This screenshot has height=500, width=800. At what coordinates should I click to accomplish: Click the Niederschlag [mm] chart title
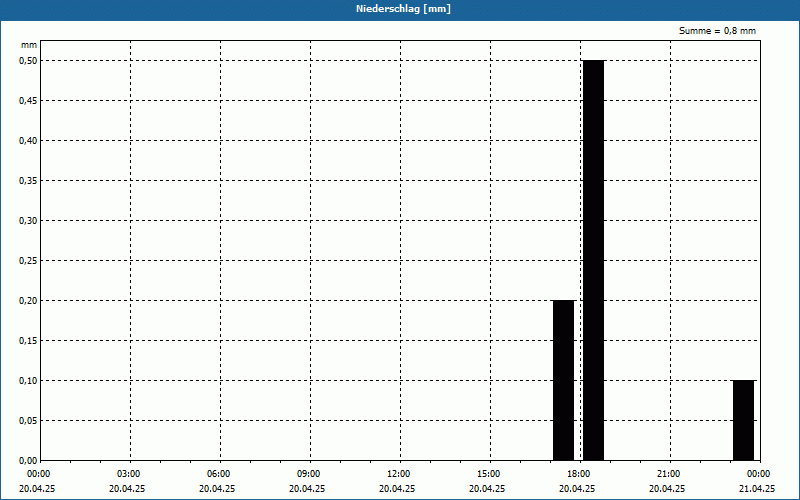point(403,9)
